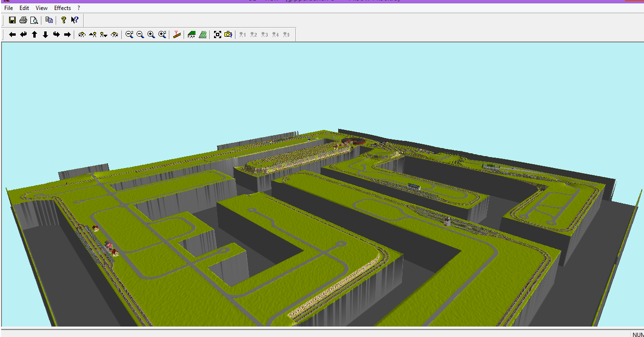Click the Copy icon in the toolbar

[49, 20]
